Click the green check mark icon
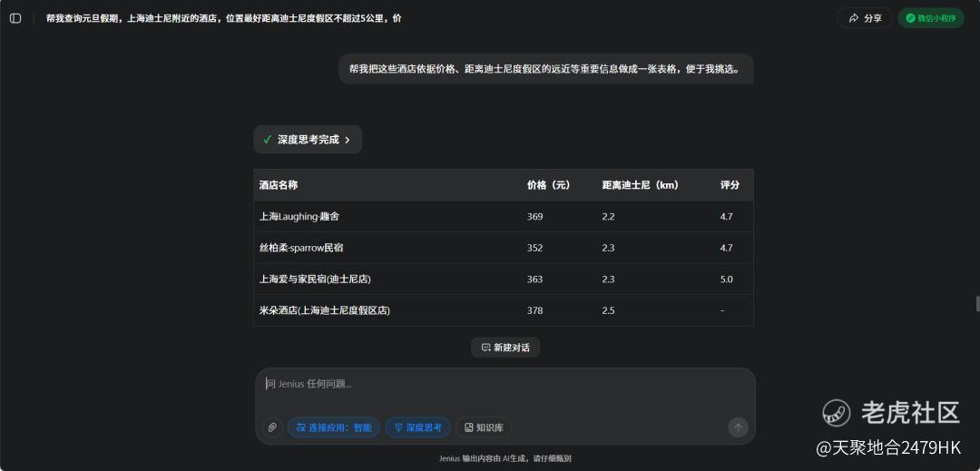 coord(267,139)
